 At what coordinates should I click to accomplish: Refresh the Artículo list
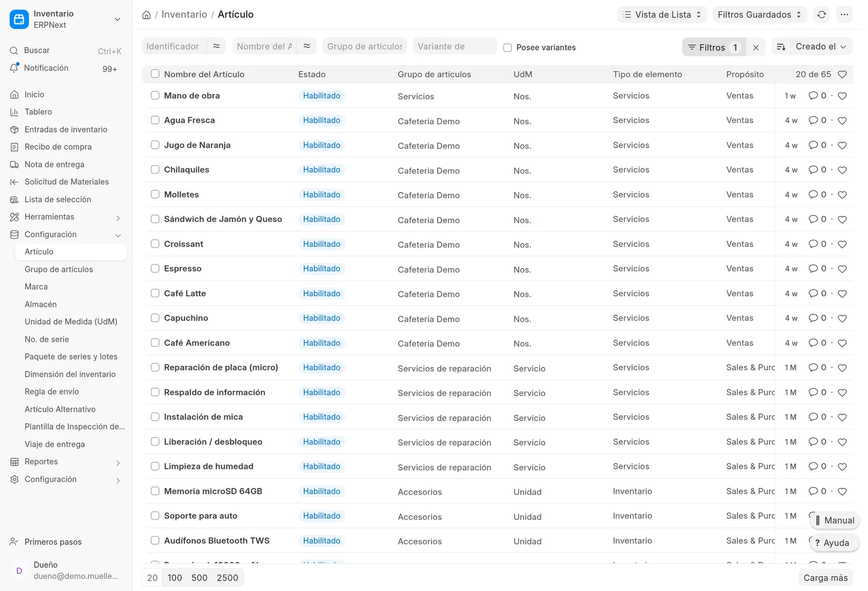coord(821,15)
